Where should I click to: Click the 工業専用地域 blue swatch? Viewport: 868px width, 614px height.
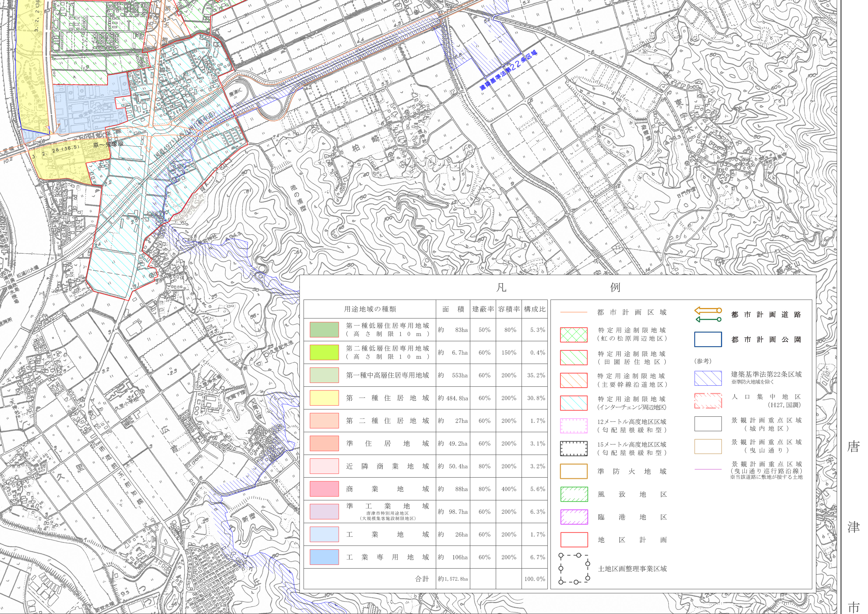tap(324, 557)
